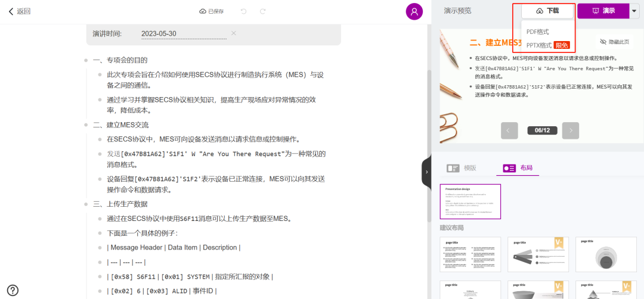Screen dimensions: 644x299
Task: Collapse the preview panel with side handle
Action: pyautogui.click(x=426, y=172)
